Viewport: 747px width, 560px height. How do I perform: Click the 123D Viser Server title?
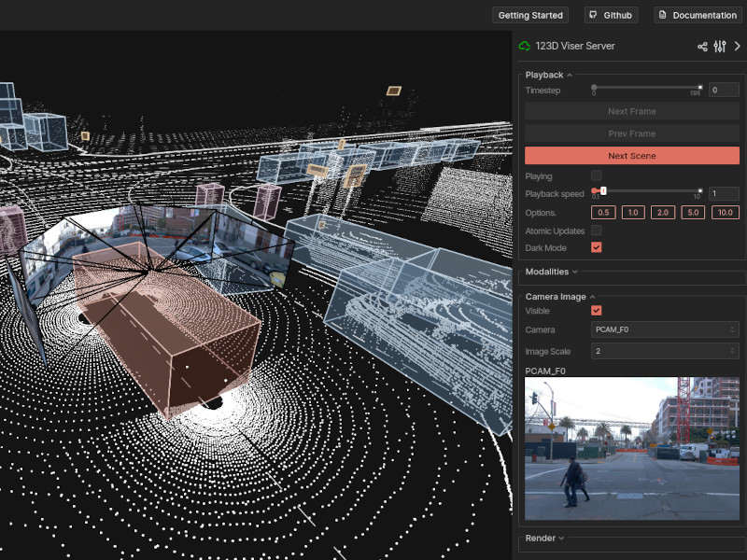pos(575,46)
